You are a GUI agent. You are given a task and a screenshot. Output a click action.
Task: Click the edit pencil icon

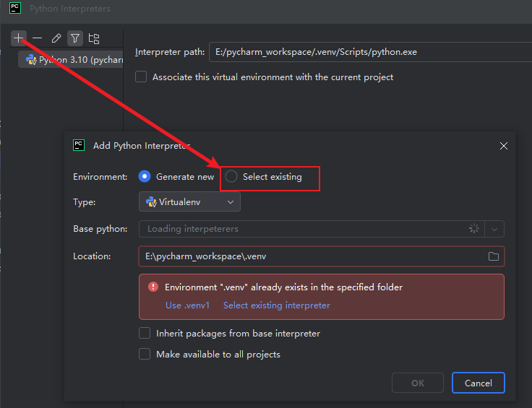[x=56, y=38]
